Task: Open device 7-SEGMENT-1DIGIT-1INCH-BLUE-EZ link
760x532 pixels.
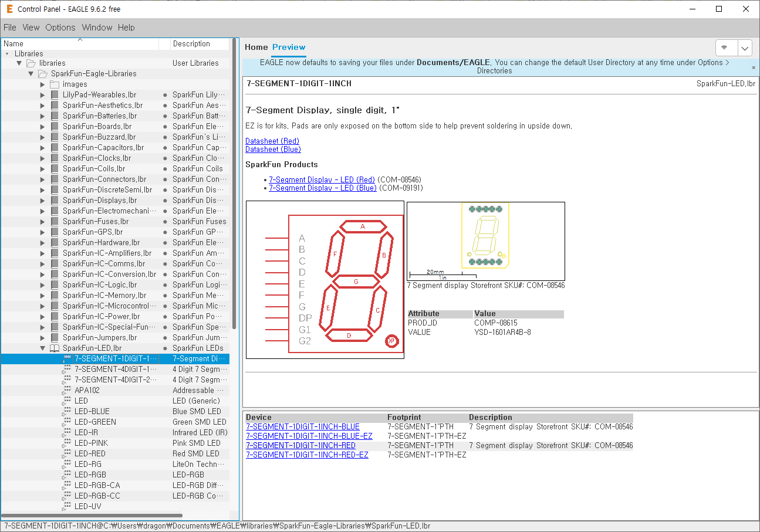Action: 309,436
